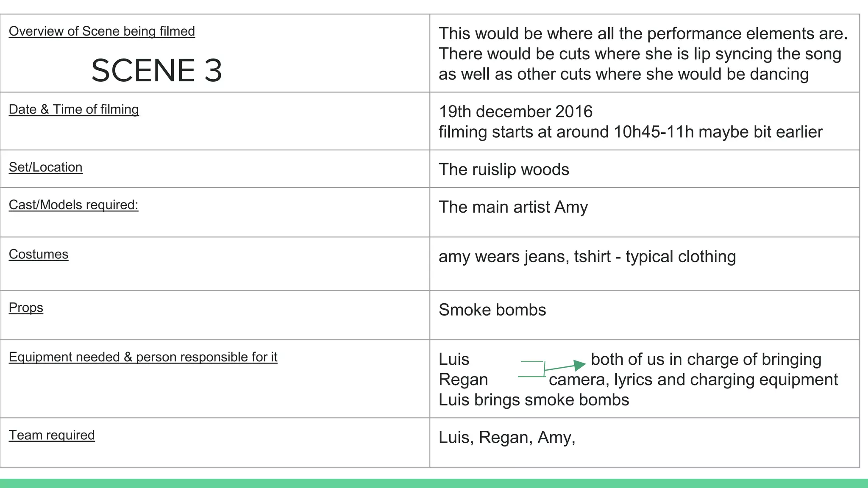Select the 'Cast/Models required:' label
The width and height of the screenshot is (868, 488).
[x=73, y=205]
